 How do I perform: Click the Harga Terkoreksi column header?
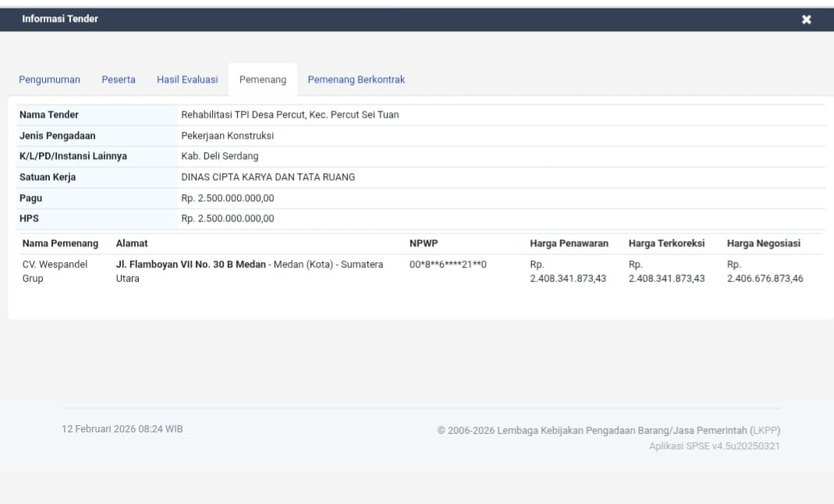click(666, 243)
